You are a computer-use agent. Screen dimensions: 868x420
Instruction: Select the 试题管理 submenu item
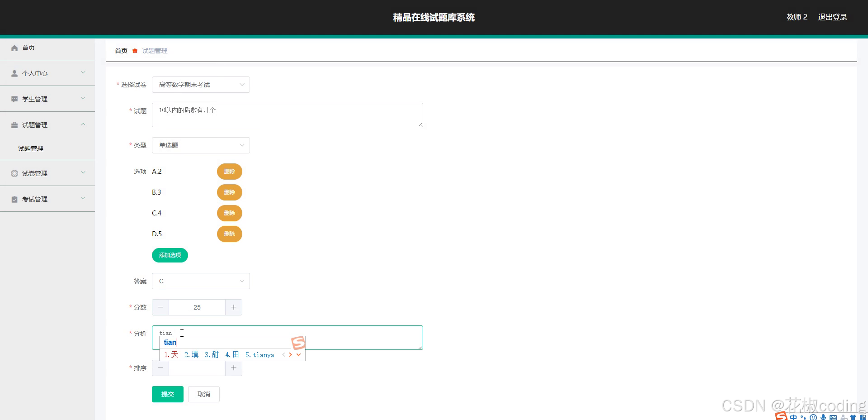(x=31, y=148)
